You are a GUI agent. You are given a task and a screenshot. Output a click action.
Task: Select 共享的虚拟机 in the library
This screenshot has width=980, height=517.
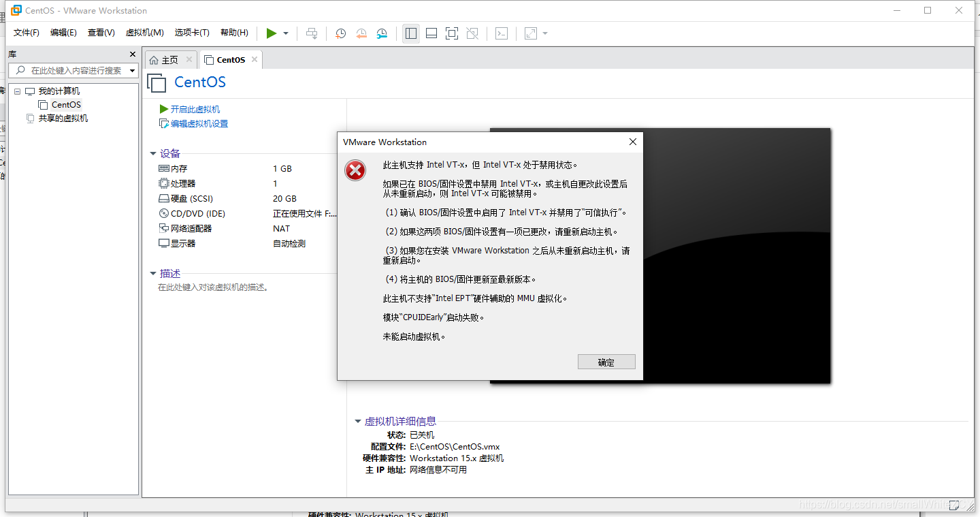tap(63, 119)
